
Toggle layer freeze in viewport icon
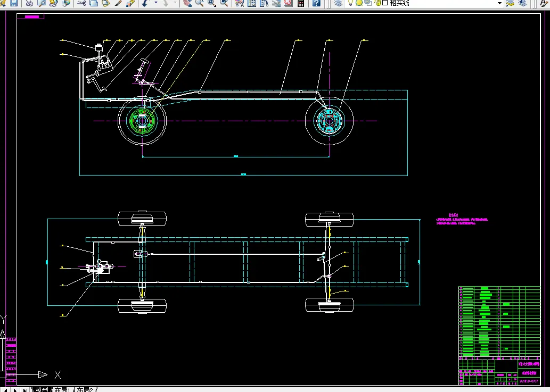tap(368, 3)
